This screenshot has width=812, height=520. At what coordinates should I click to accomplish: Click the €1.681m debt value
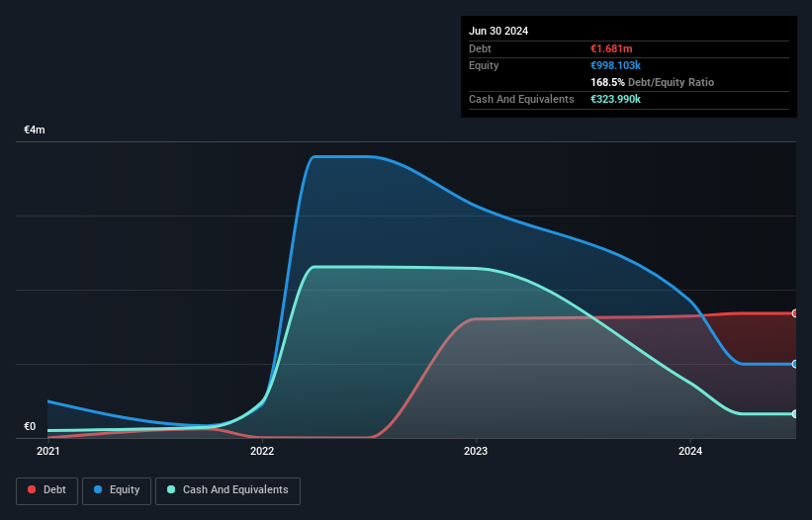(x=611, y=48)
